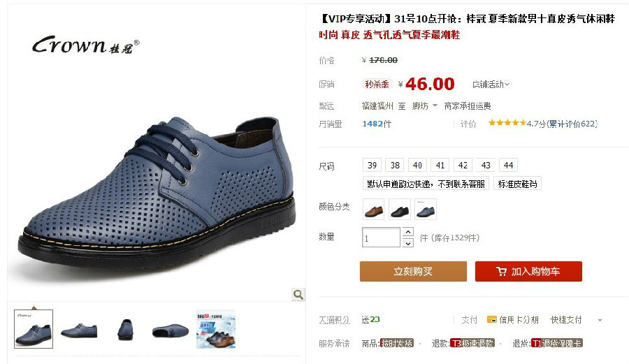Open the 累计评价622 reviews link
This screenshot has height=364, width=629.
pos(572,124)
